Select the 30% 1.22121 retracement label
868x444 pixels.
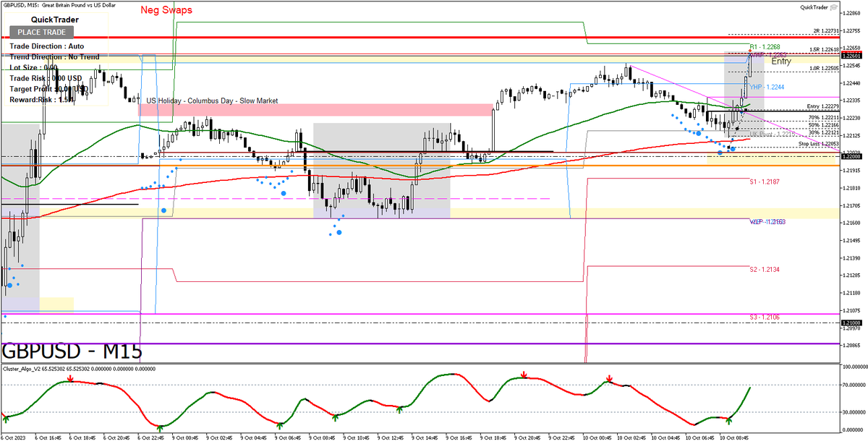tap(825, 132)
